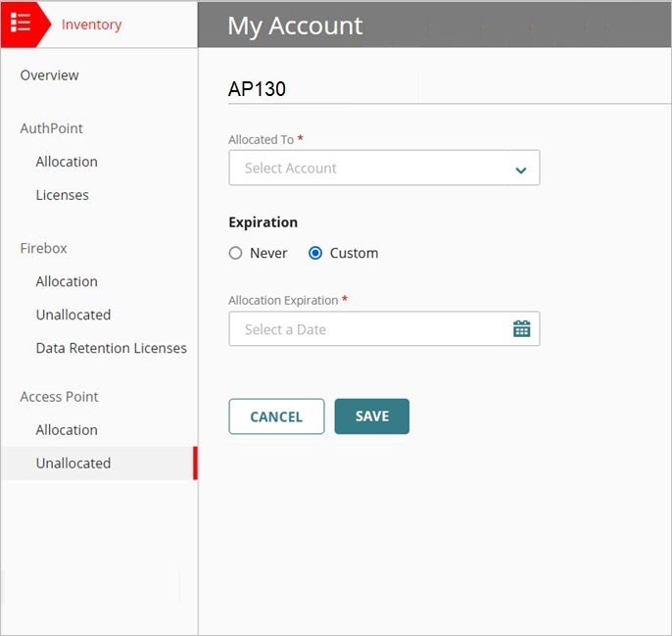Click the Inventory header label

(x=92, y=24)
